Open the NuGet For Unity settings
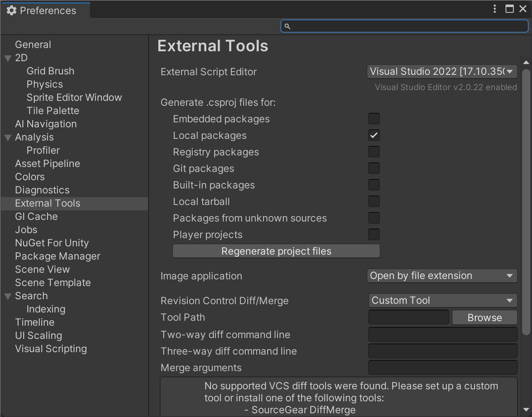The height and width of the screenshot is (417, 532). tap(52, 243)
